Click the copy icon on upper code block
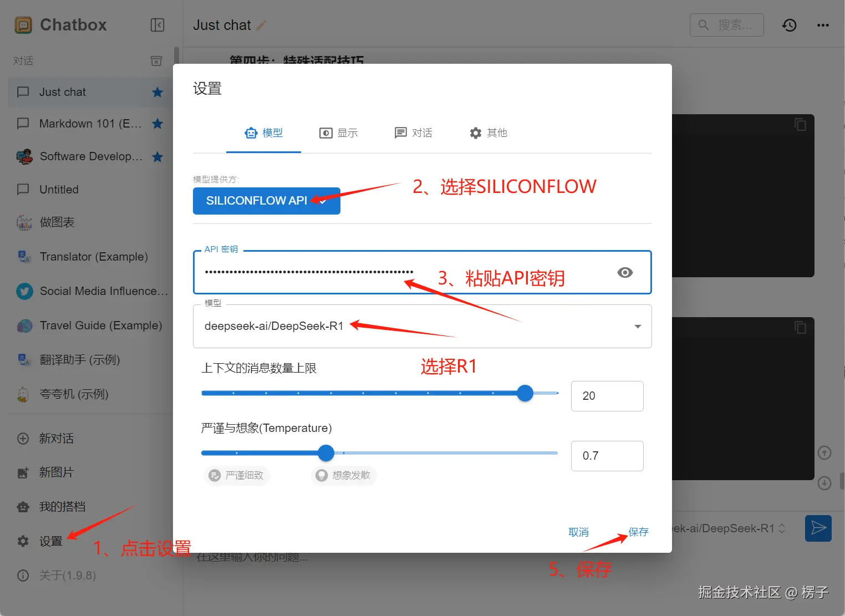Screen dimensions: 845x616 pos(800,124)
